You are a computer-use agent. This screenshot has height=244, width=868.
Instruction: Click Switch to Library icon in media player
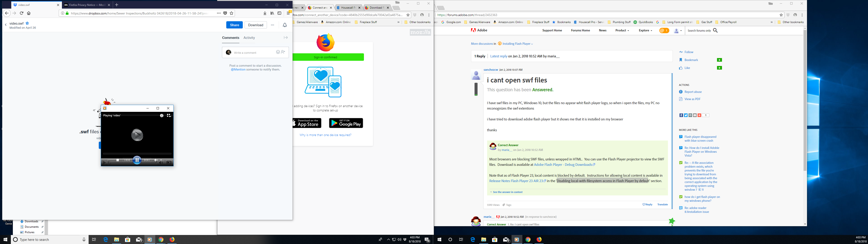(x=169, y=115)
